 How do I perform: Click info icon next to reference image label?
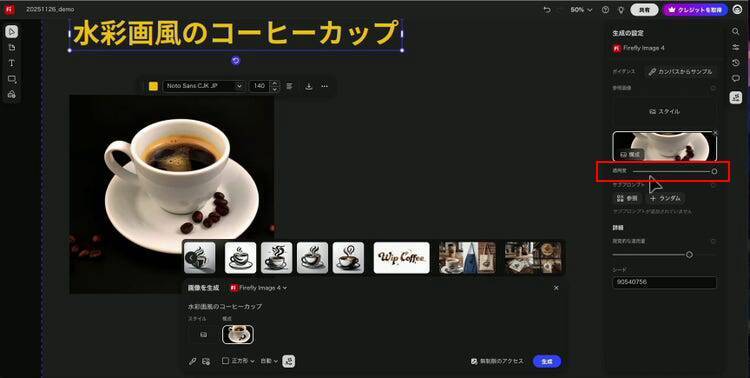[713, 88]
